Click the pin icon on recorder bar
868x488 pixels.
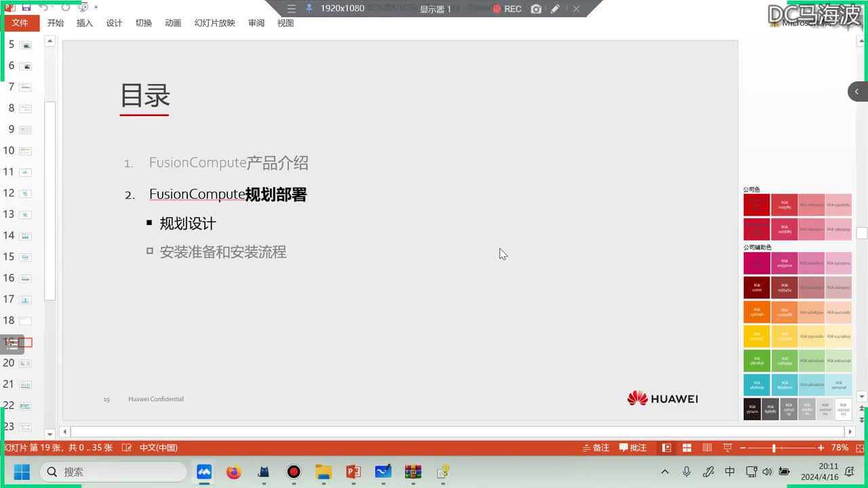click(x=309, y=9)
